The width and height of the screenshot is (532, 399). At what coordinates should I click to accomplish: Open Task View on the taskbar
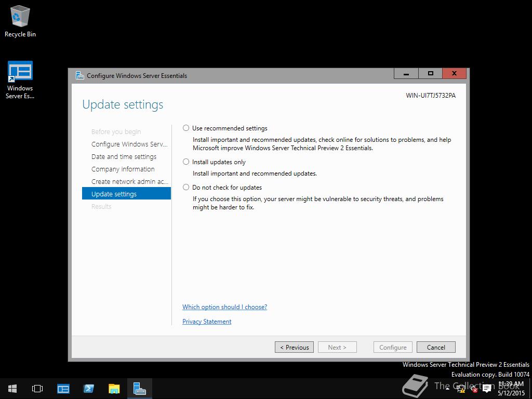coord(37,389)
